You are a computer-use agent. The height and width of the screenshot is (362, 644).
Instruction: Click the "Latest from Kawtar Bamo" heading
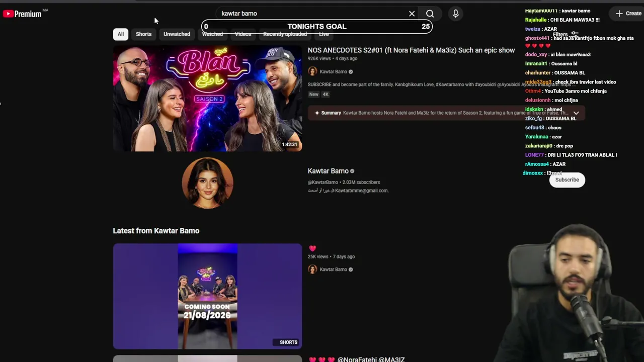[x=156, y=231]
